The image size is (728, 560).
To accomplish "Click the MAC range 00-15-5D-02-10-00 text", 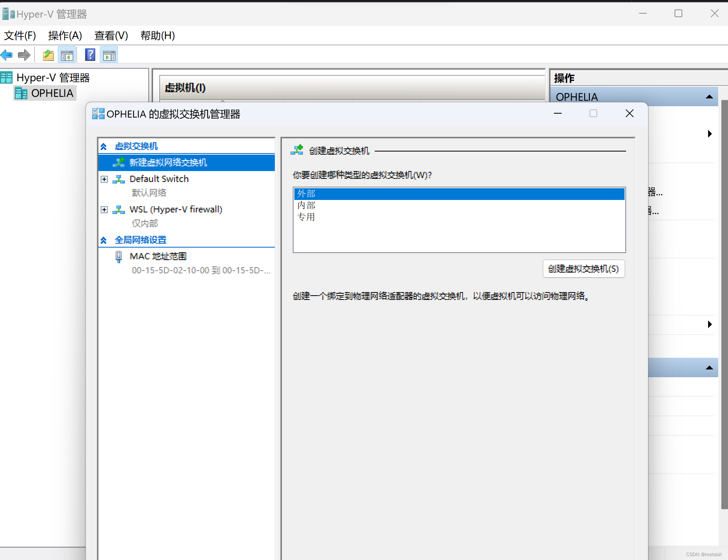I will (x=201, y=271).
